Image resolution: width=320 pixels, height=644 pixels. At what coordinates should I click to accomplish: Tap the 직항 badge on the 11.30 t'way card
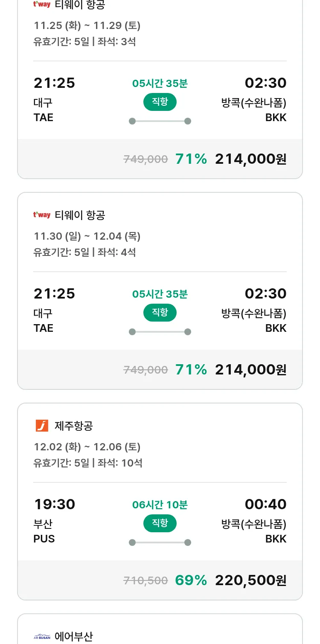[160, 313]
